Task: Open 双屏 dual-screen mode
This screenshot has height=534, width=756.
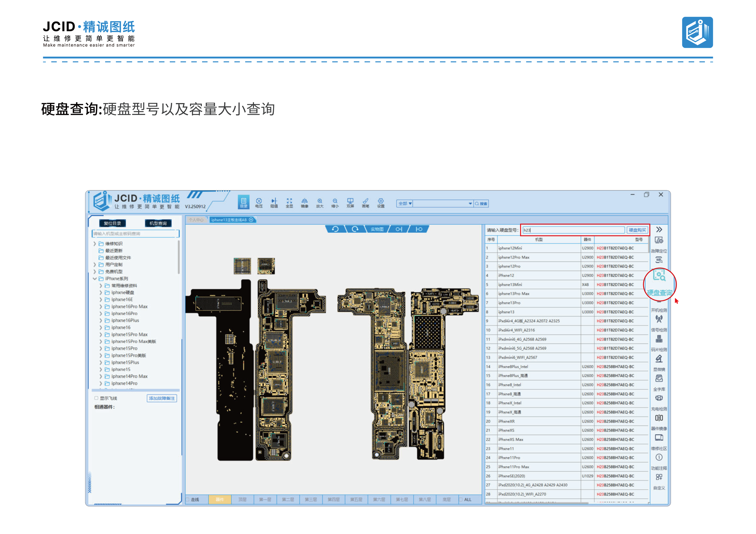Action: coord(350,203)
